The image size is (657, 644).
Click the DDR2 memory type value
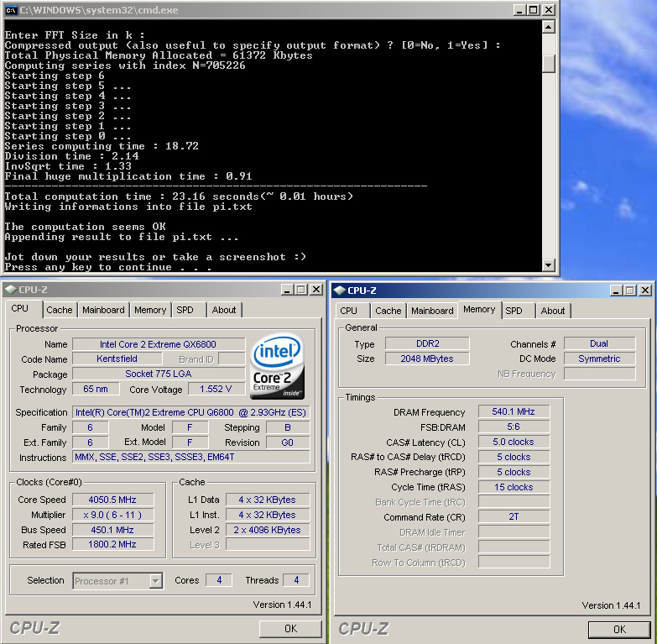(427, 343)
